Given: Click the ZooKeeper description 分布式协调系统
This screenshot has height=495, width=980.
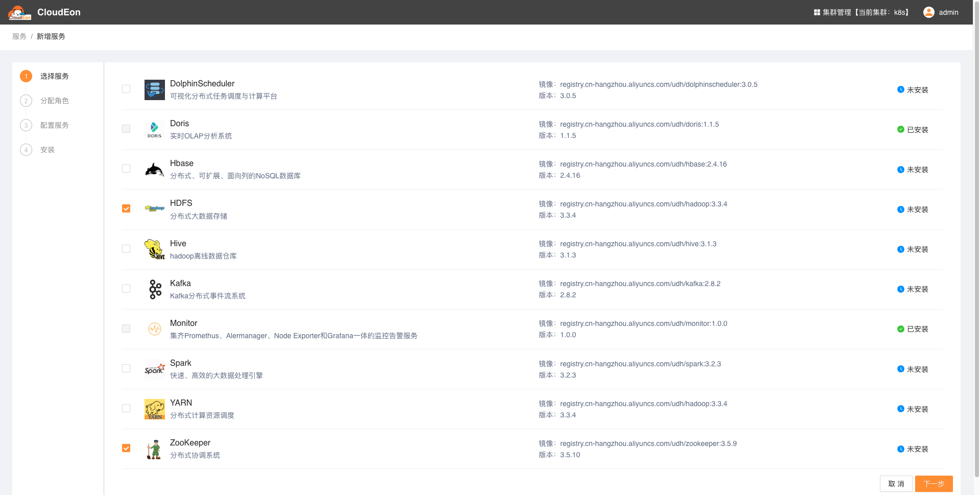Looking at the screenshot, I should point(195,455).
